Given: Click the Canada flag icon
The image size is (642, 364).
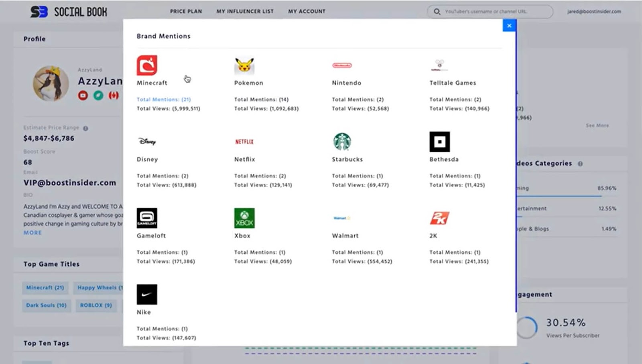Looking at the screenshot, I should 114,96.
